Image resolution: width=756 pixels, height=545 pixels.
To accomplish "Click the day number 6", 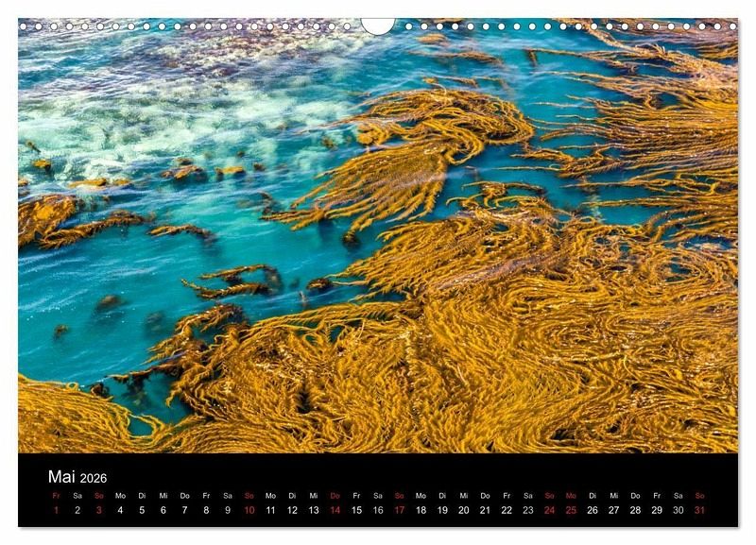I will 163,510.
